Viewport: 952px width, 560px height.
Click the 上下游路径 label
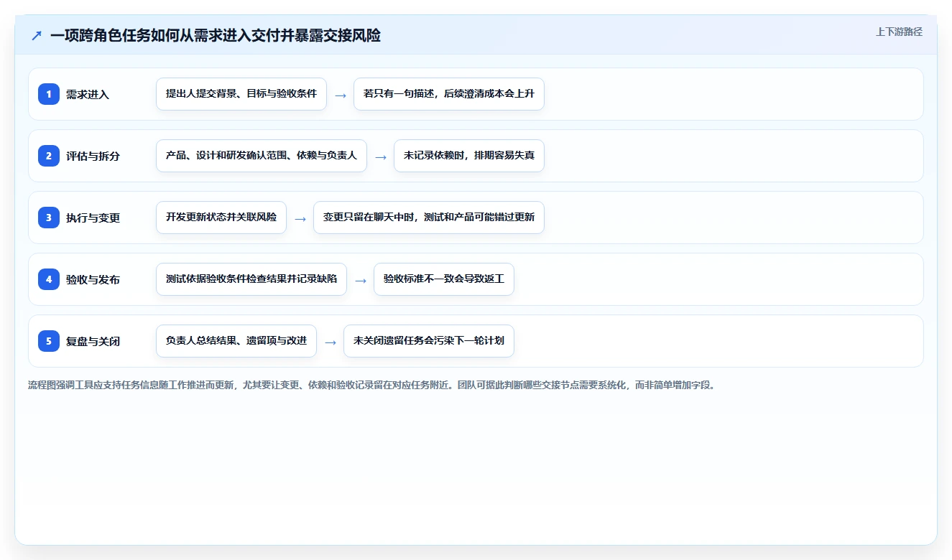(899, 32)
